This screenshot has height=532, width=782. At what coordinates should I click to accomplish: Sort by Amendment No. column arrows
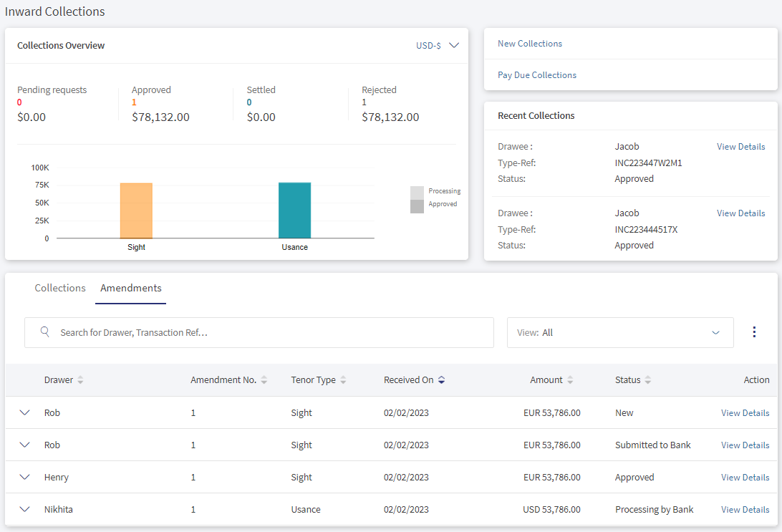264,380
